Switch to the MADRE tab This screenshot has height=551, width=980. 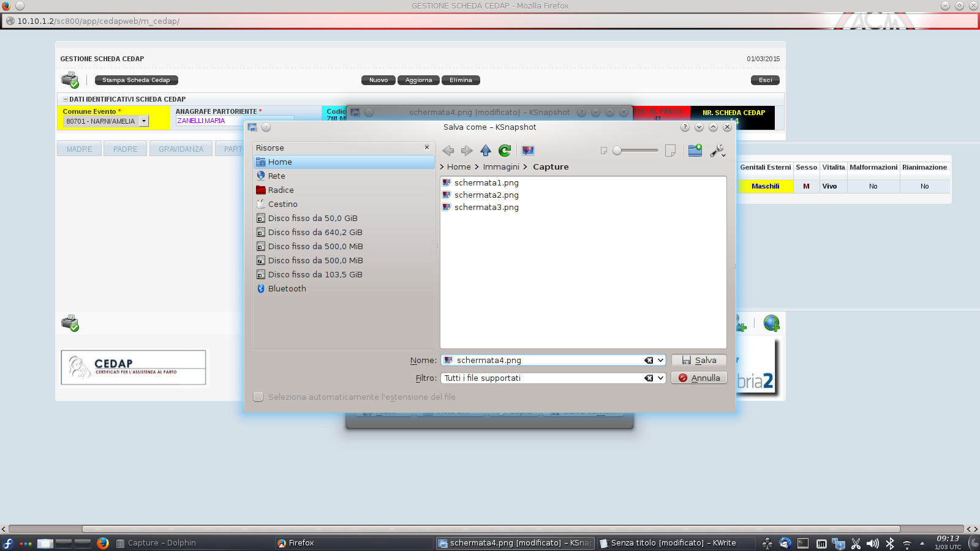pos(79,149)
